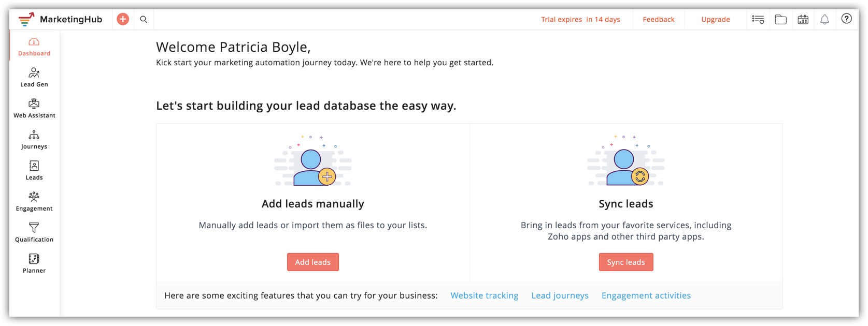The image size is (868, 326).
Task: Click the Add leads button
Action: [313, 262]
